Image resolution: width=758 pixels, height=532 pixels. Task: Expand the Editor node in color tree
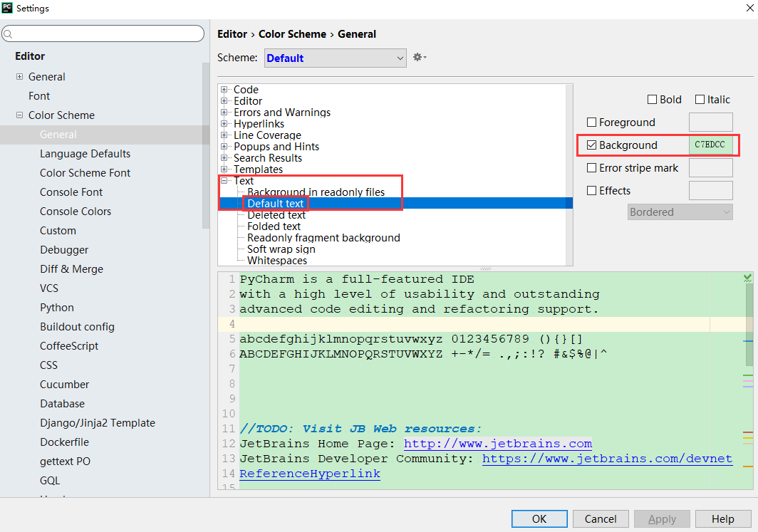click(x=224, y=101)
